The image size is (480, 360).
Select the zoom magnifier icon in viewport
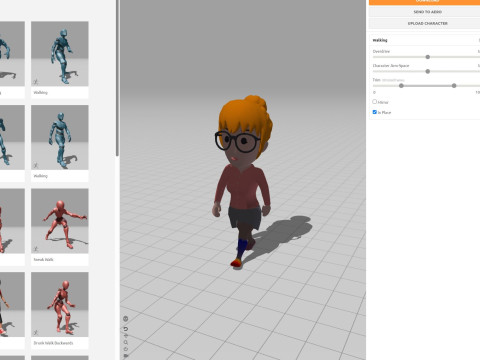(x=126, y=342)
